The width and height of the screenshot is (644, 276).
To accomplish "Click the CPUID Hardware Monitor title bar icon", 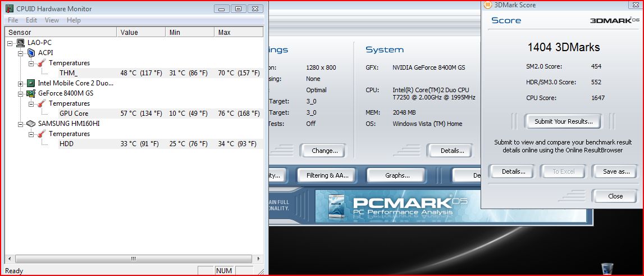I will [9, 8].
